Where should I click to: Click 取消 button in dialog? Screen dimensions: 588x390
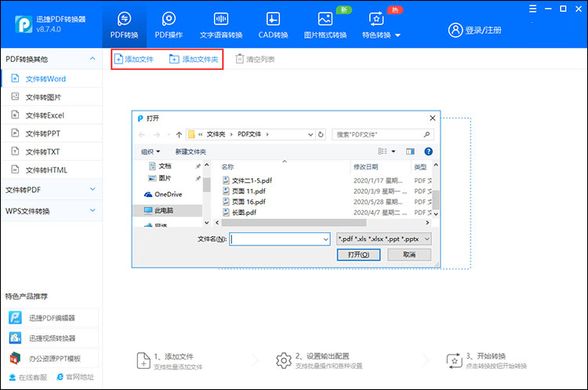click(x=409, y=254)
